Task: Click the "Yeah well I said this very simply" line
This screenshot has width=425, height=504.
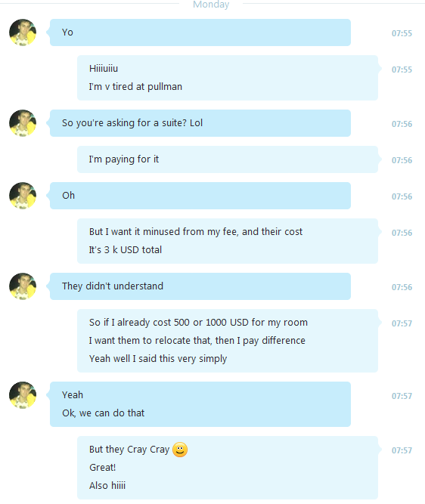Action: click(158, 359)
